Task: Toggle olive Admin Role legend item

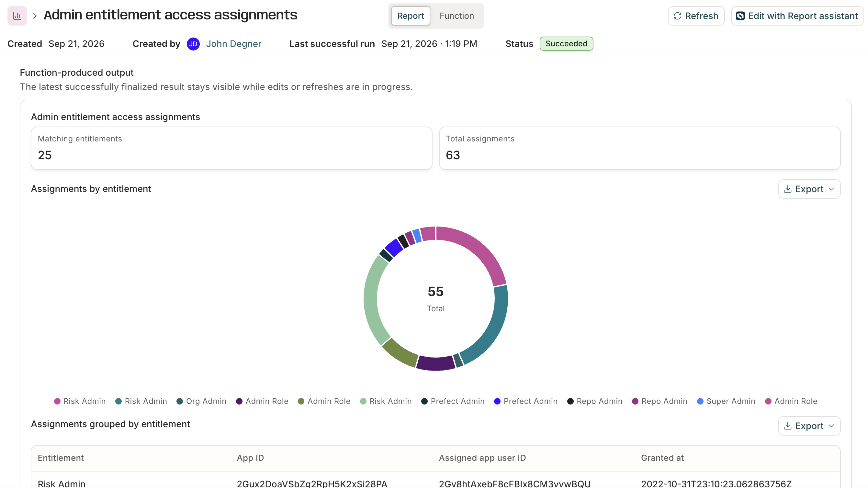Action: click(x=324, y=401)
